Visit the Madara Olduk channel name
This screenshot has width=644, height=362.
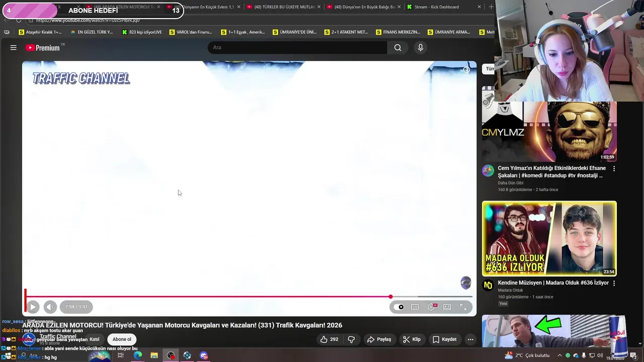[510, 290]
